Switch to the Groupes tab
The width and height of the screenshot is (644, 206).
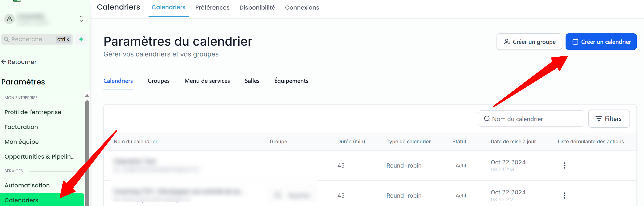coord(158,81)
